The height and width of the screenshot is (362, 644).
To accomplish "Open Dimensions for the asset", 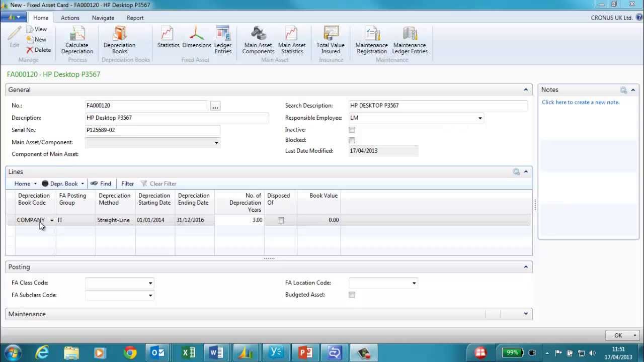I will click(x=197, y=38).
